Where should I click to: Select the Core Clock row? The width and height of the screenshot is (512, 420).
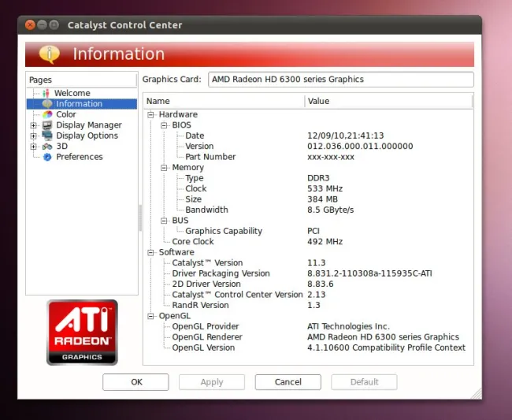pyautogui.click(x=308, y=242)
